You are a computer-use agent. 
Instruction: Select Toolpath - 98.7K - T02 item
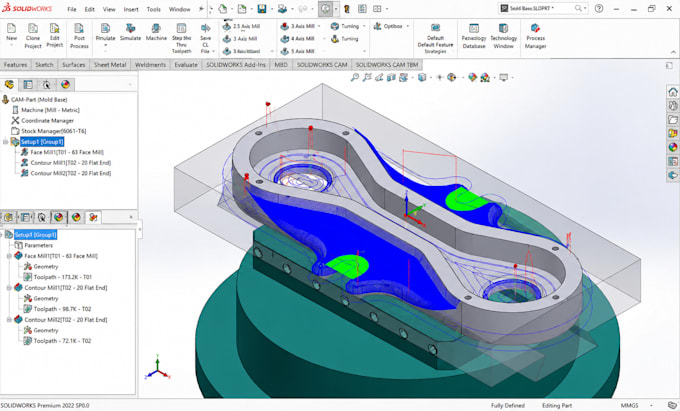pos(57,309)
